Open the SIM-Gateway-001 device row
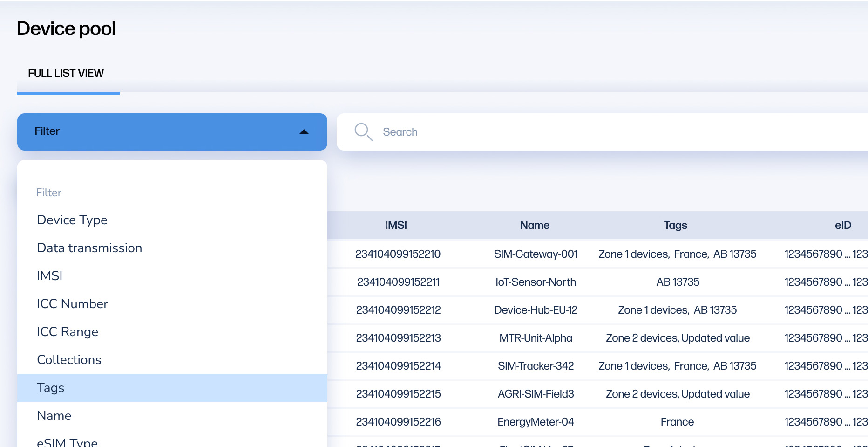 (x=536, y=254)
